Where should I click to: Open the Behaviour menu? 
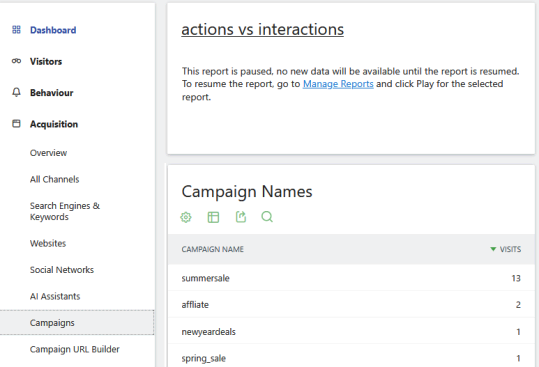click(x=52, y=93)
